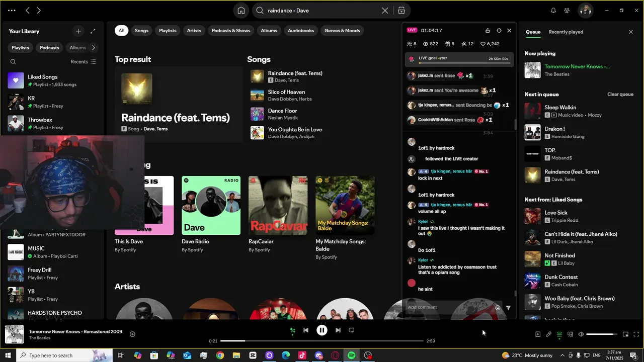The image size is (644, 362).
Task: Go to Spotify Home via house icon
Action: coord(241,11)
